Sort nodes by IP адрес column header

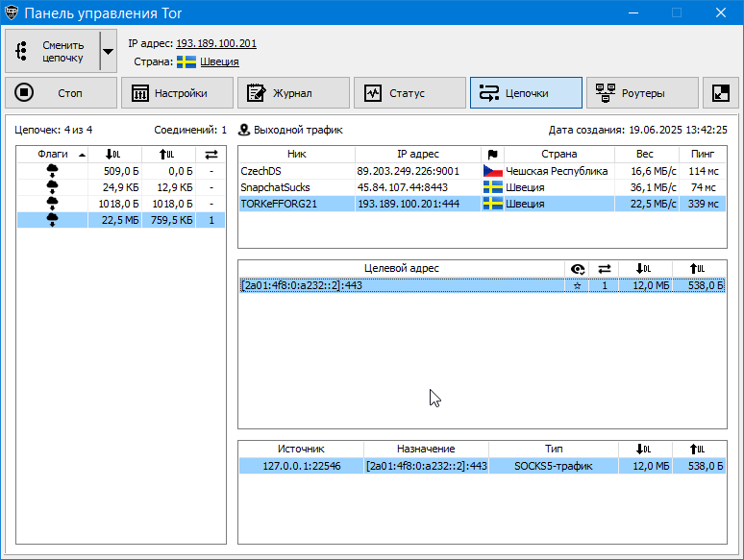[417, 154]
